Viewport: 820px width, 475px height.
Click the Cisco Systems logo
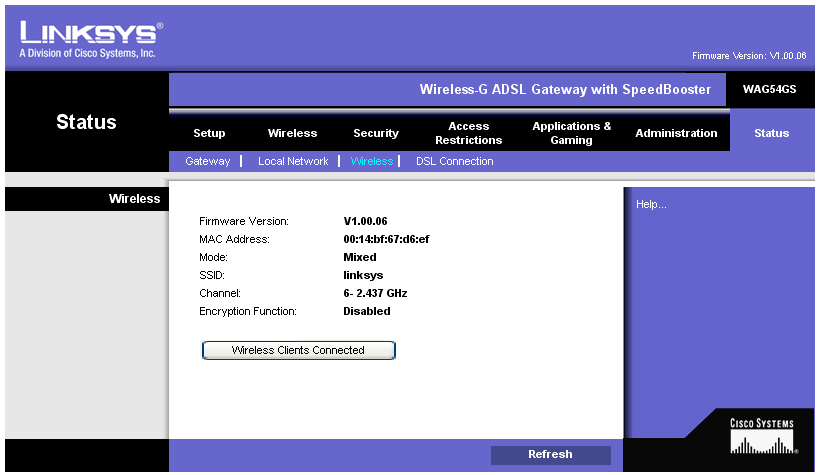point(762,436)
